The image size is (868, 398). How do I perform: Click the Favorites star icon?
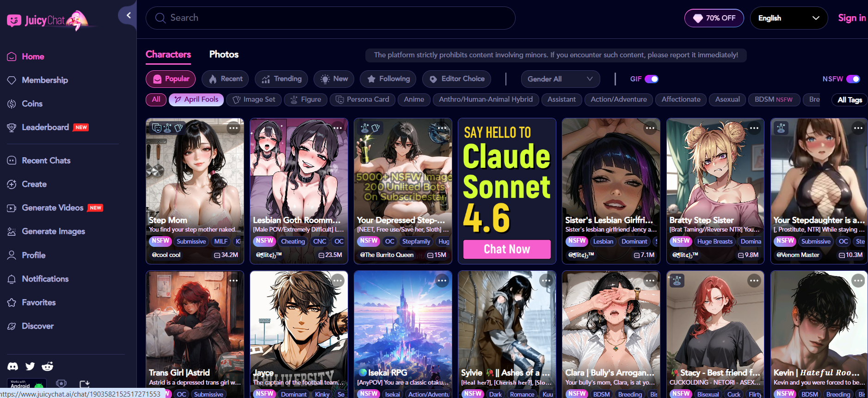point(12,303)
